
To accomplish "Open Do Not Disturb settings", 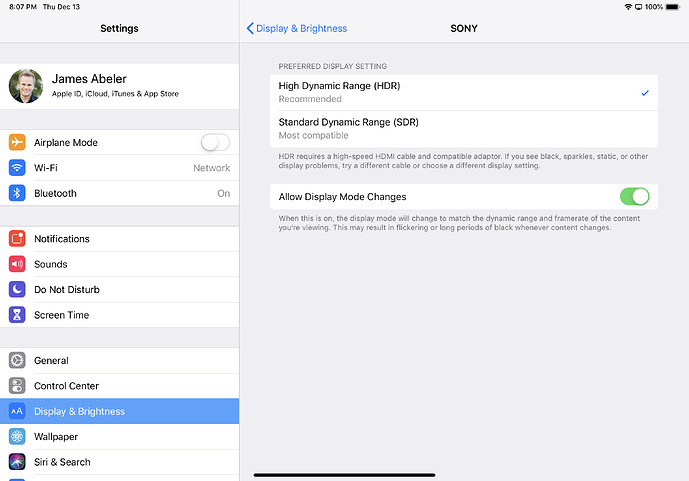I will point(120,289).
